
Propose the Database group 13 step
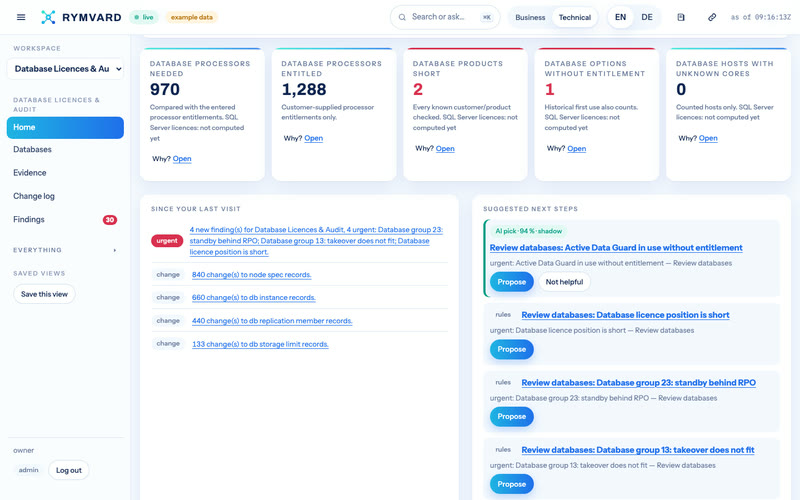[512, 484]
